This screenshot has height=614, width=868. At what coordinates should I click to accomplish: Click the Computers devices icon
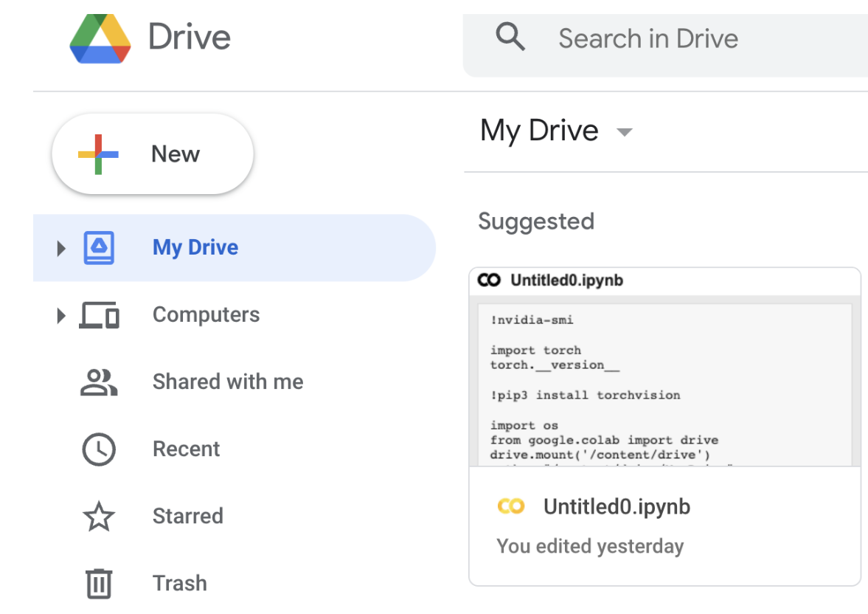click(x=99, y=315)
